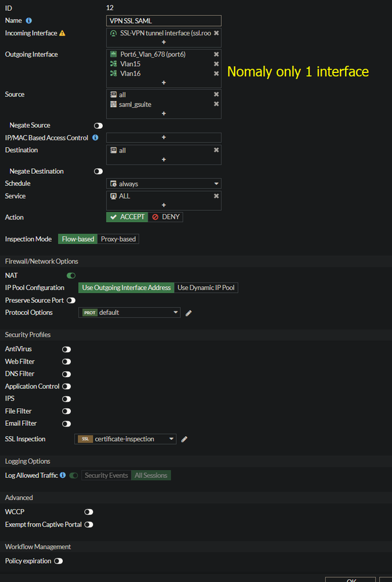Open the Protocol Options dropdown
The image size is (392, 582).
point(131,313)
